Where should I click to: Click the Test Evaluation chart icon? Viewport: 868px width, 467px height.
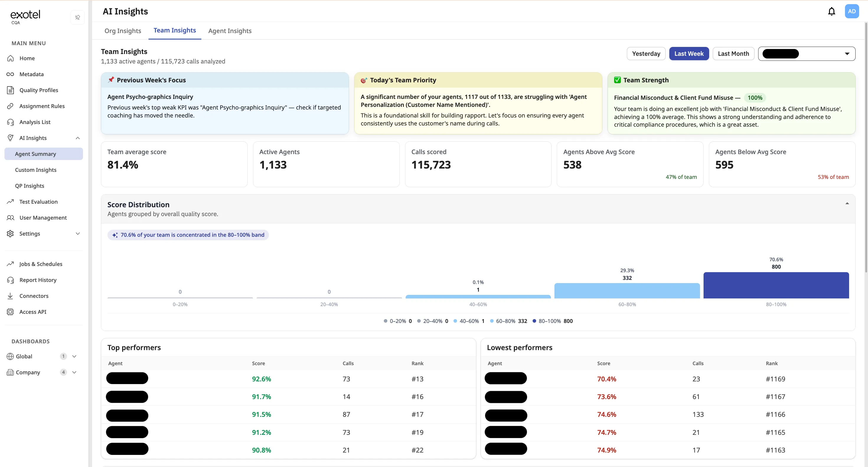[10, 202]
